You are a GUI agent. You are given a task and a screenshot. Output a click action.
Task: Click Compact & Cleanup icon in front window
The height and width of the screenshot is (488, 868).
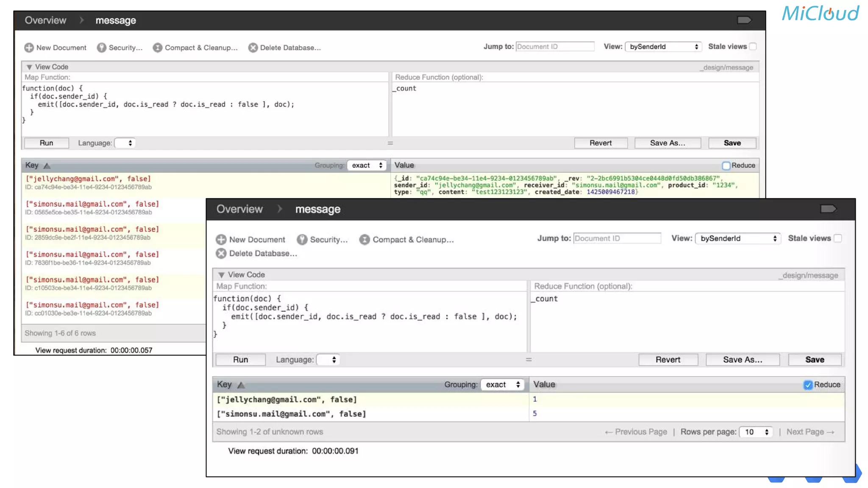pos(364,240)
